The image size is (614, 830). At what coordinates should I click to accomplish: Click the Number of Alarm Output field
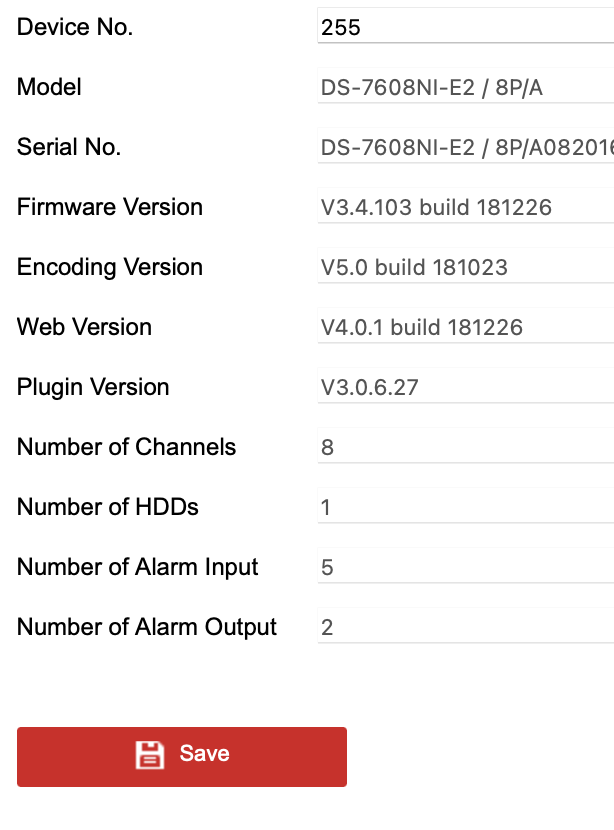click(460, 627)
